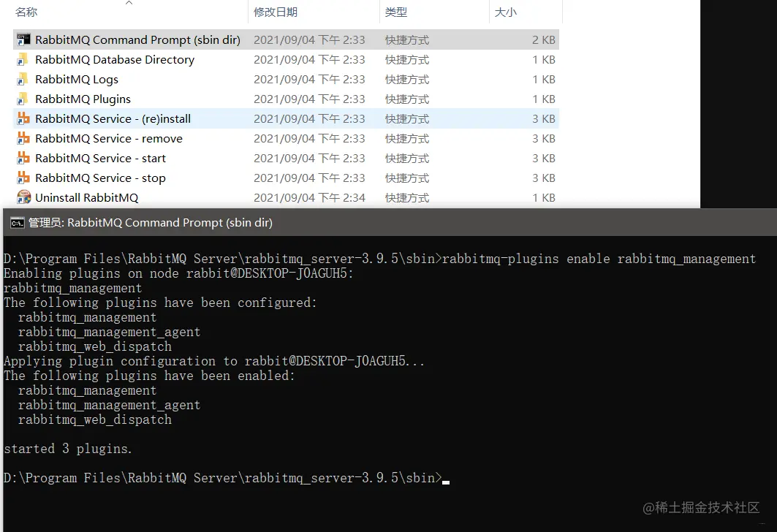Image resolution: width=777 pixels, height=532 pixels.
Task: Sort files by the 名称 column header
Action: coord(26,12)
